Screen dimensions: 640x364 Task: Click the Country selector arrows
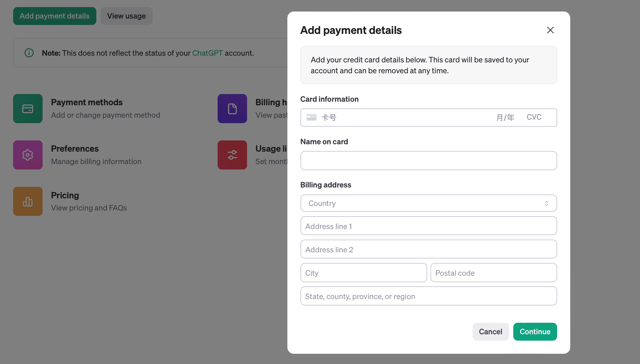547,203
